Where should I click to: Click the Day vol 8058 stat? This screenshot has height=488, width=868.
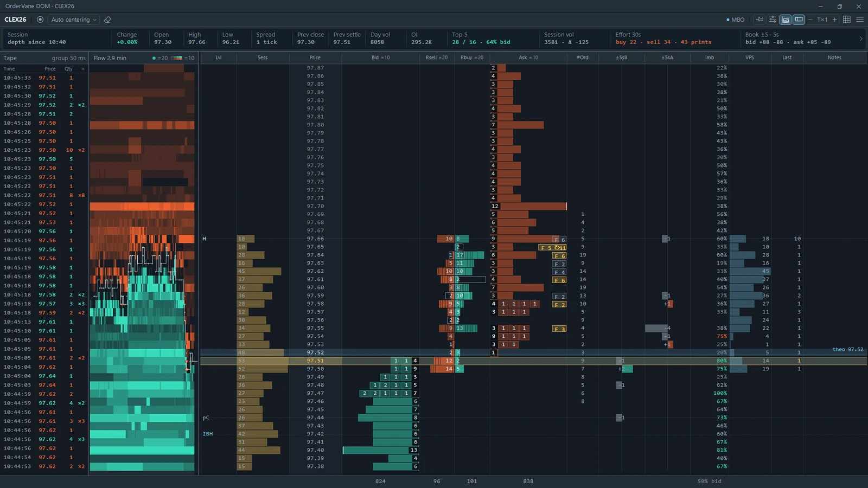(x=380, y=38)
